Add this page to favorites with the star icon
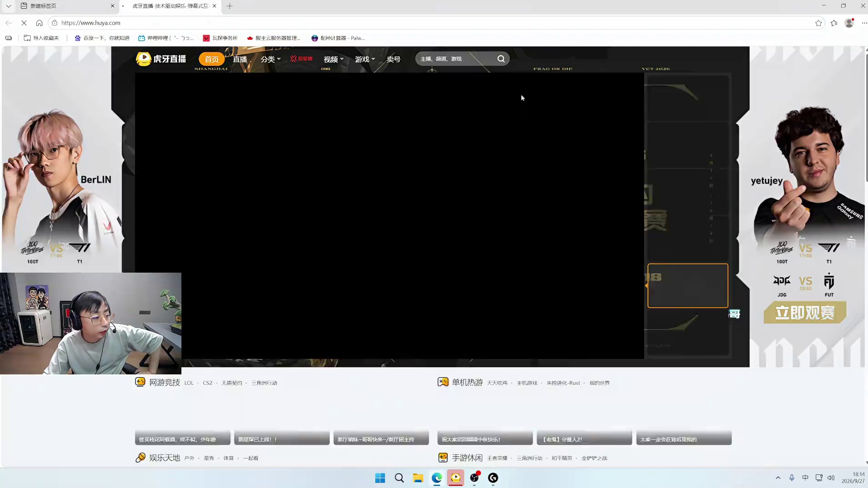The height and width of the screenshot is (488, 868). 818,23
